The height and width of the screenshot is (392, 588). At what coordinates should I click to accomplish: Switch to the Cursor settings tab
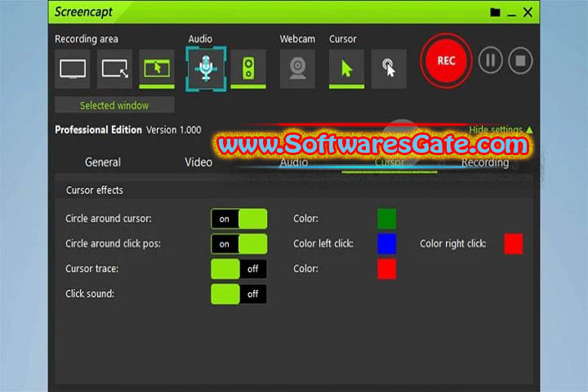pyautogui.click(x=390, y=163)
